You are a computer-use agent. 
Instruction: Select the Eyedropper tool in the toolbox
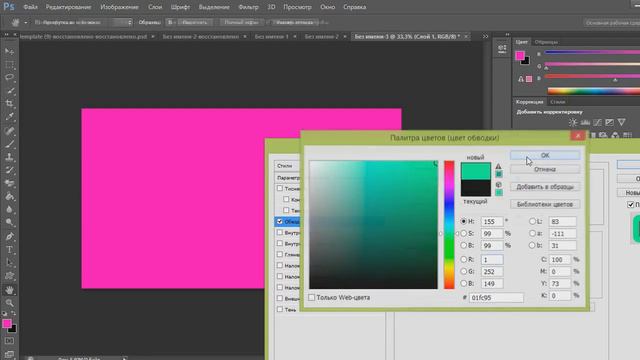[x=9, y=117]
